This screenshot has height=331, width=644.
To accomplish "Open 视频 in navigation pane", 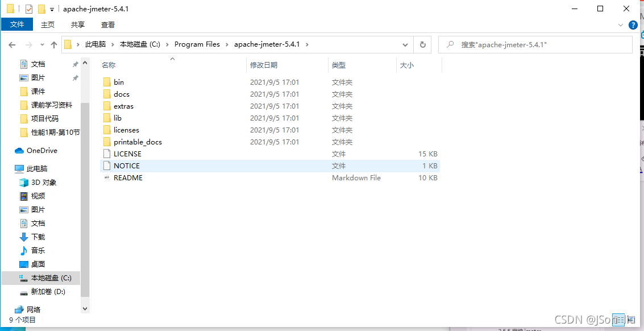I will 32,196.
